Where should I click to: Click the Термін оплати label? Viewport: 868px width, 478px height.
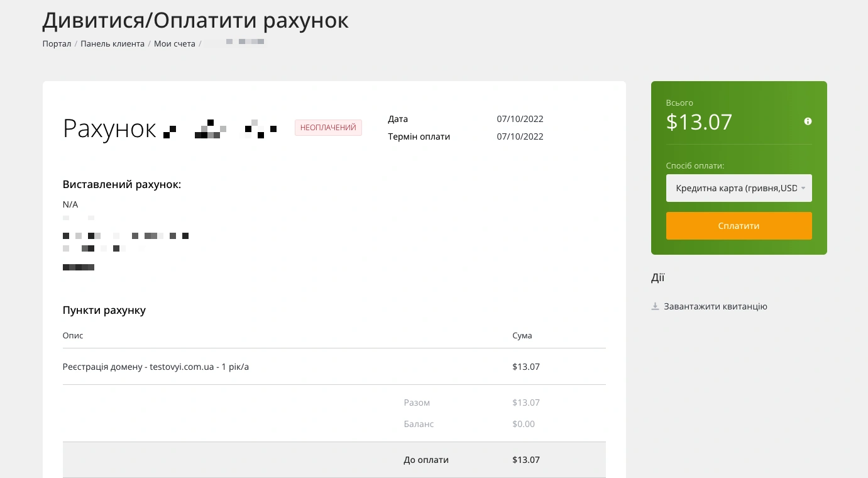[419, 136]
